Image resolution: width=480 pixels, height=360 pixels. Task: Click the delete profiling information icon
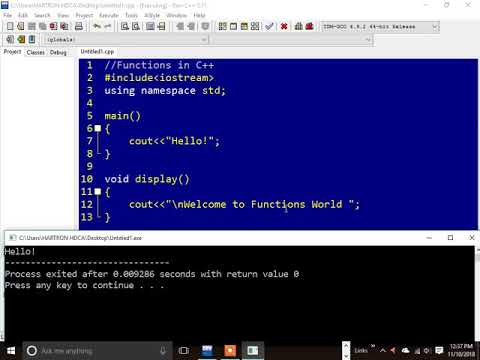(x=309, y=26)
